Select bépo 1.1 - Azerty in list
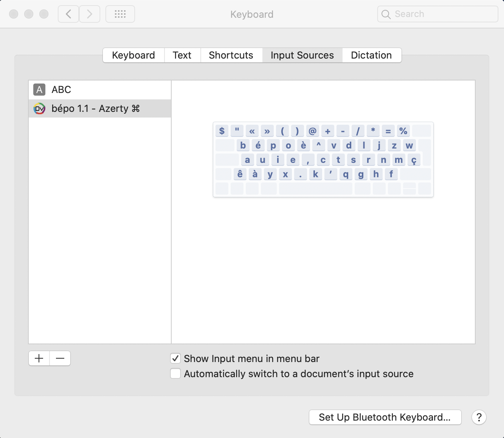This screenshot has height=438, width=504. click(100, 108)
